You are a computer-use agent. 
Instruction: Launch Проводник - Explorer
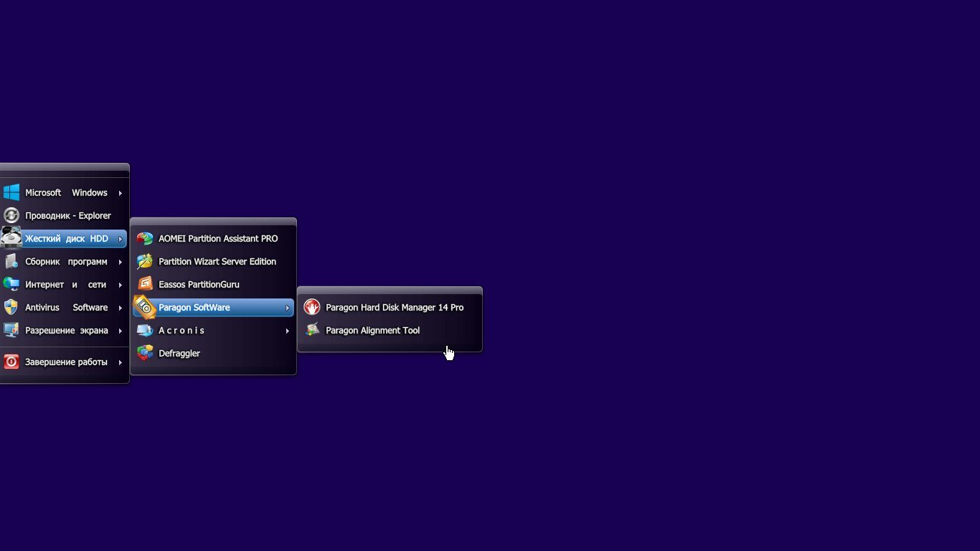(64, 215)
